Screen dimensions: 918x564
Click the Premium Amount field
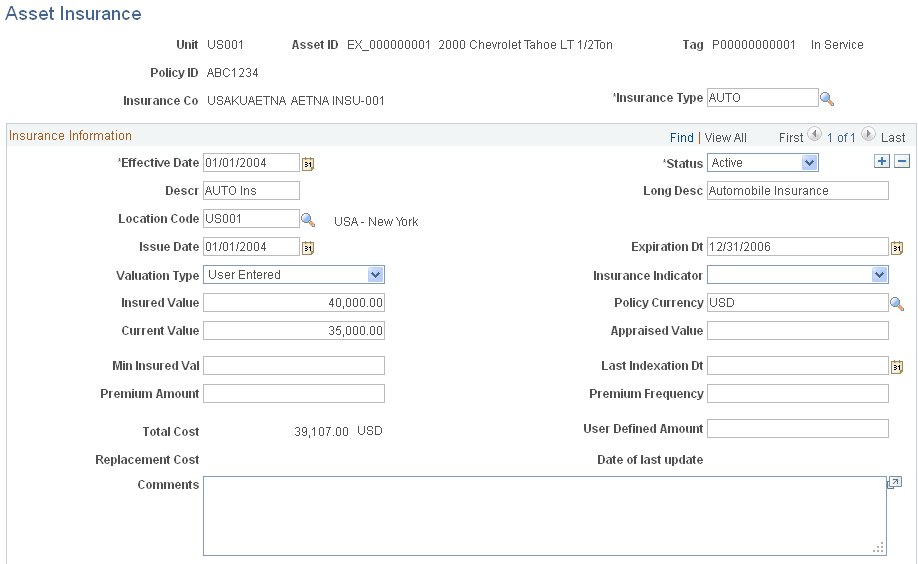tap(294, 394)
